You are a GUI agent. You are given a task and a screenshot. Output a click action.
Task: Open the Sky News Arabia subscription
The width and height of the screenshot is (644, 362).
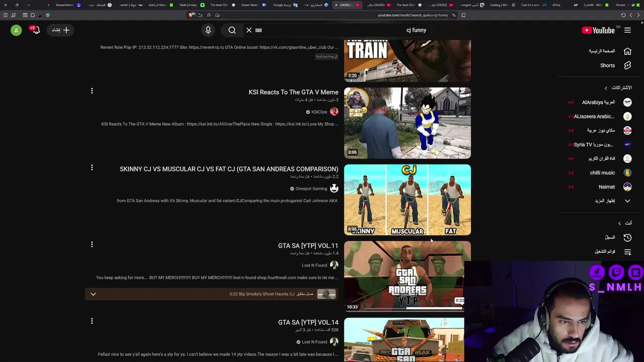(599, 130)
